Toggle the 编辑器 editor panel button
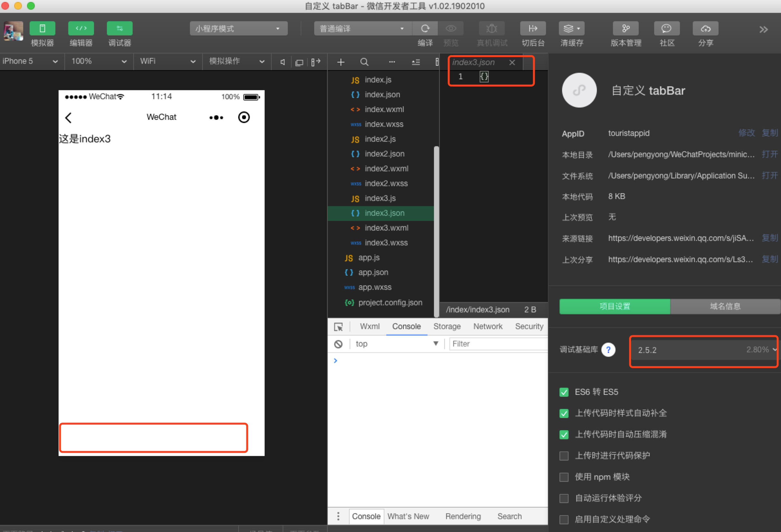 point(81,29)
